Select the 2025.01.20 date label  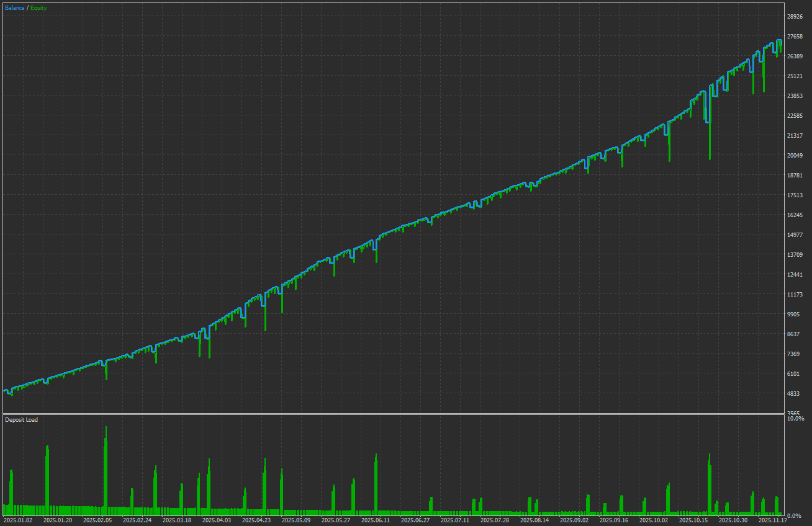click(x=58, y=521)
